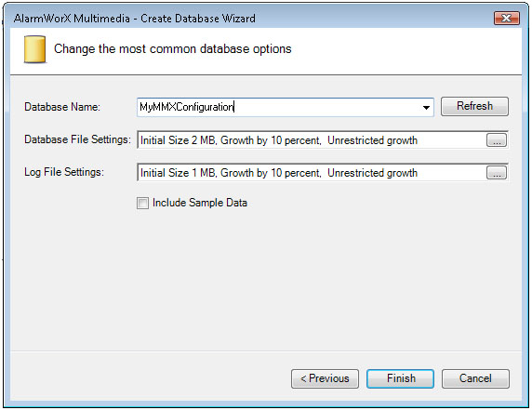Click the yellow database cylinder icon
This screenshot has width=532, height=410.
tap(34, 49)
